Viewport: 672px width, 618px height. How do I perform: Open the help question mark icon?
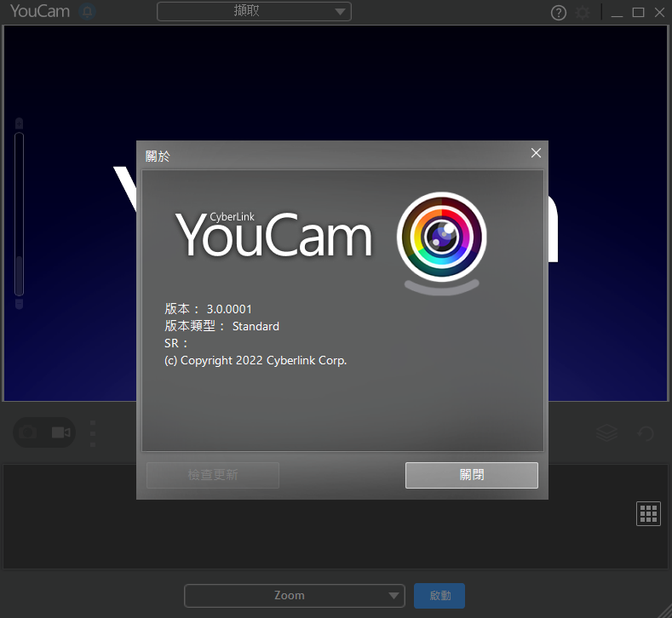point(559,13)
